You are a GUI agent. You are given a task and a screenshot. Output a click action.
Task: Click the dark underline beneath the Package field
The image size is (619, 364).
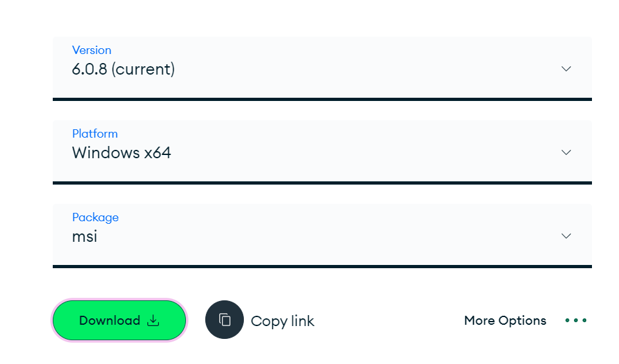tap(322, 266)
